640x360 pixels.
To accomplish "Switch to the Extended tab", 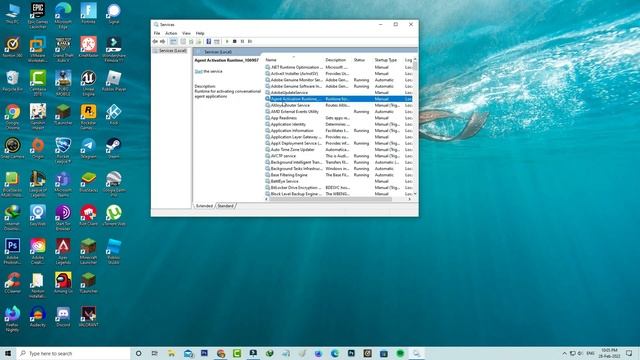I will click(204, 206).
